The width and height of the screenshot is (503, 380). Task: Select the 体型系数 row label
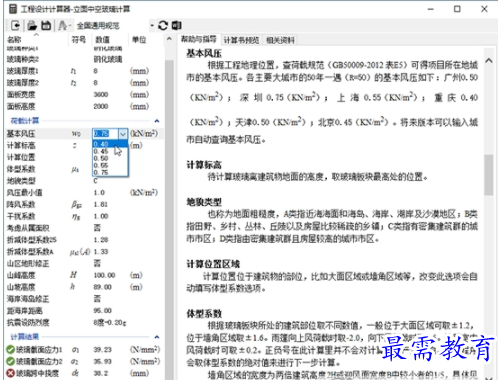click(x=21, y=169)
